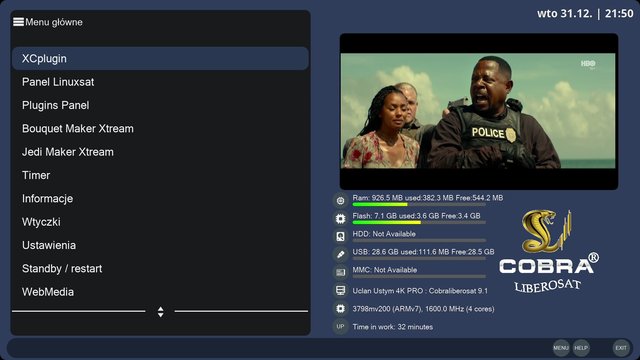This screenshot has height=360, width=640.
Task: Click the RAM usage icon
Action: (x=340, y=200)
